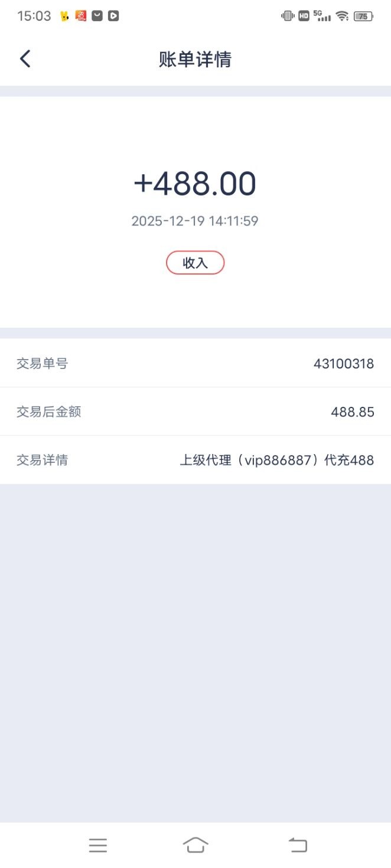Tap the 账单详情 page title

[x=195, y=60]
